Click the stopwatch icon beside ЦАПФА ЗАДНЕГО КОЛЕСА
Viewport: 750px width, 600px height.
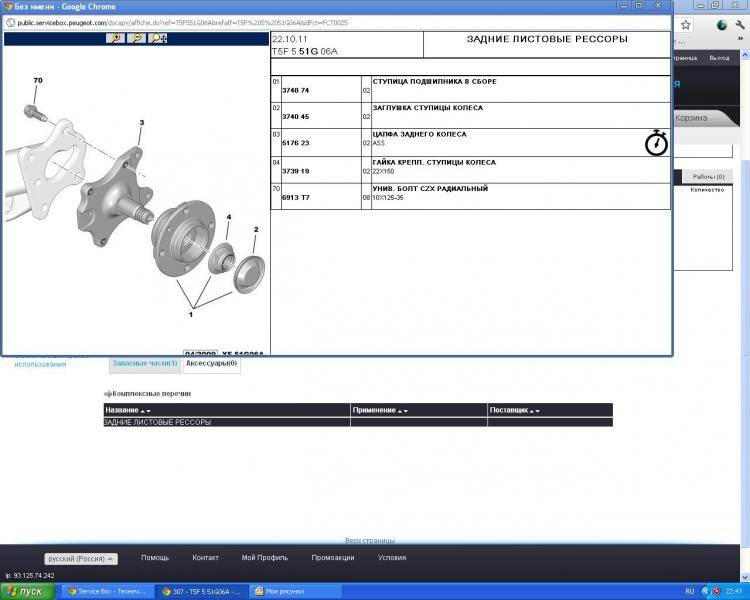656,142
